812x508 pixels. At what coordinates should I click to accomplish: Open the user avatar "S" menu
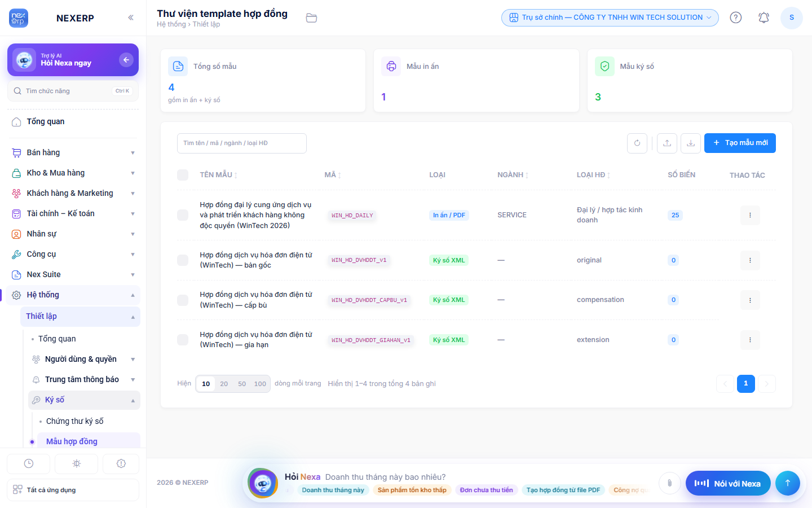point(792,17)
